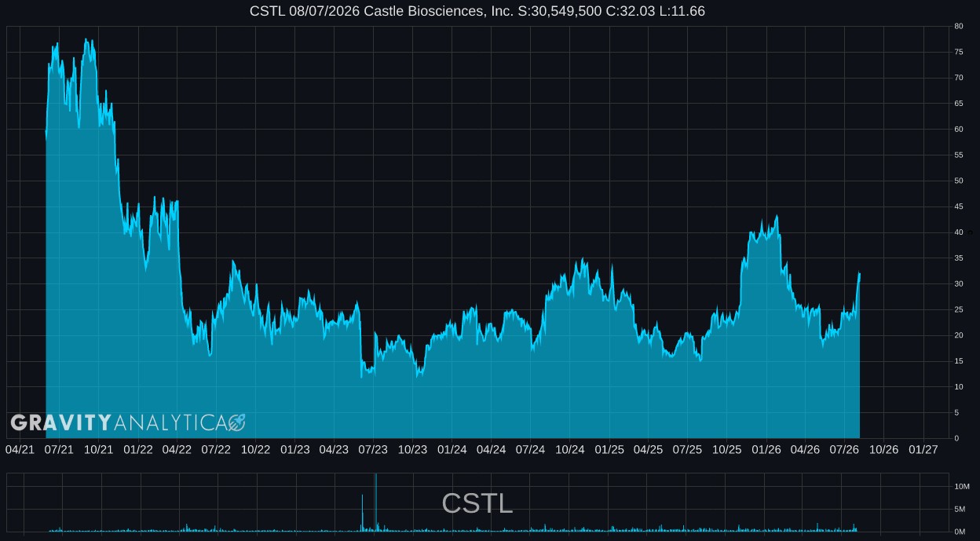Click the 10/25 date axis label
This screenshot has width=980, height=541.
726,450
